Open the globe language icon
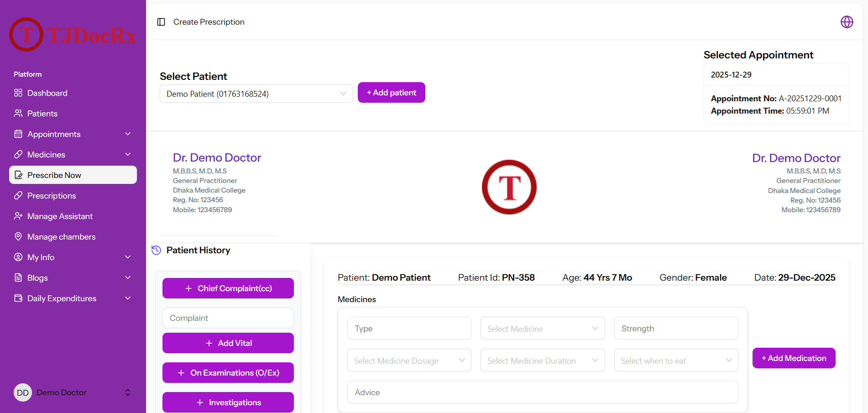 [847, 22]
